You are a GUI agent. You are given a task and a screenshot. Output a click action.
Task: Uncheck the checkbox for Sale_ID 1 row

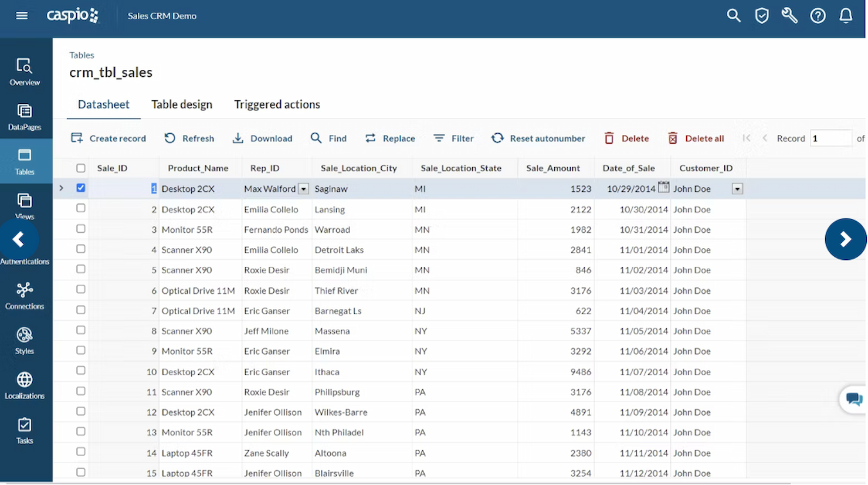click(81, 188)
